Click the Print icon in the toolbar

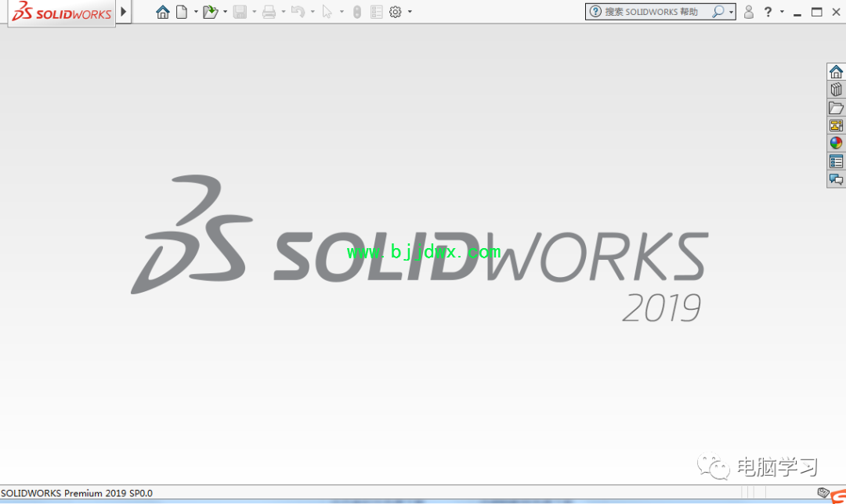[x=269, y=12]
